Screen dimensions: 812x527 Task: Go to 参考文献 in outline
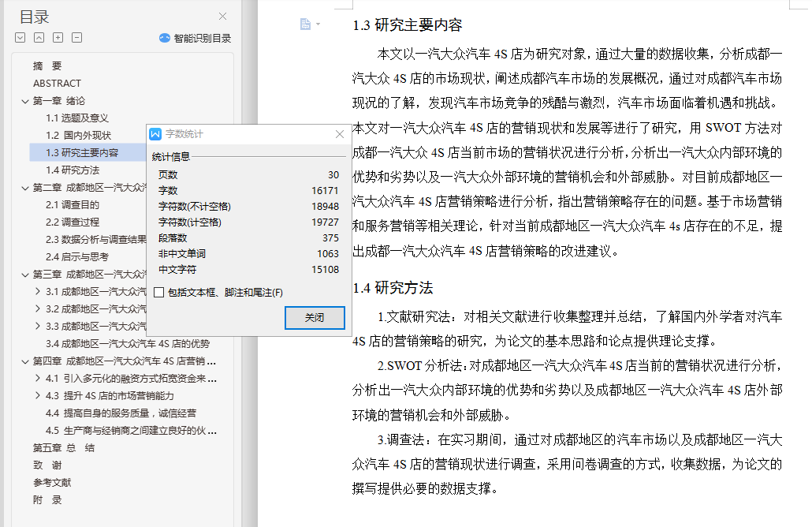click(x=52, y=483)
